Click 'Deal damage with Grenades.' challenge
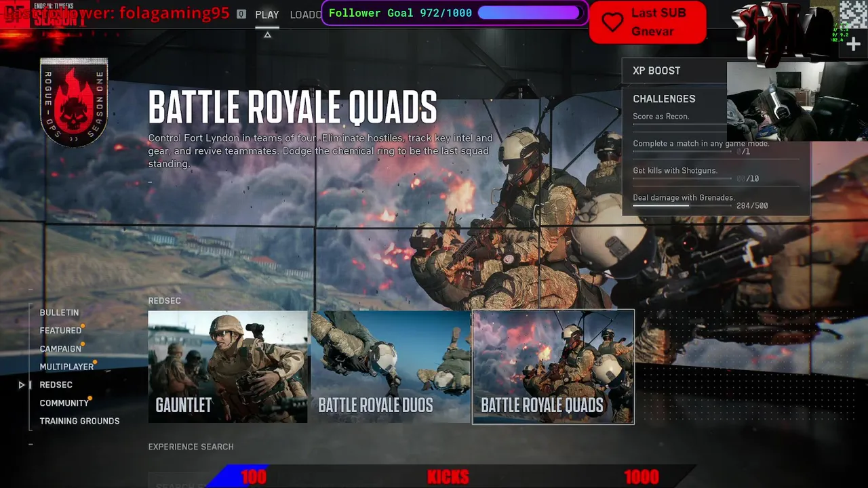The width and height of the screenshot is (868, 488). (x=684, y=198)
